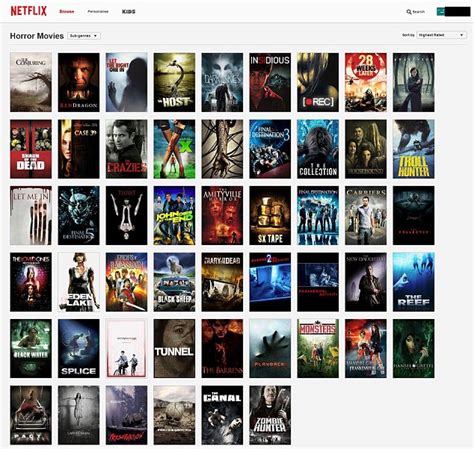Open the Browse menu
This screenshot has width=474, height=449.
67,11
